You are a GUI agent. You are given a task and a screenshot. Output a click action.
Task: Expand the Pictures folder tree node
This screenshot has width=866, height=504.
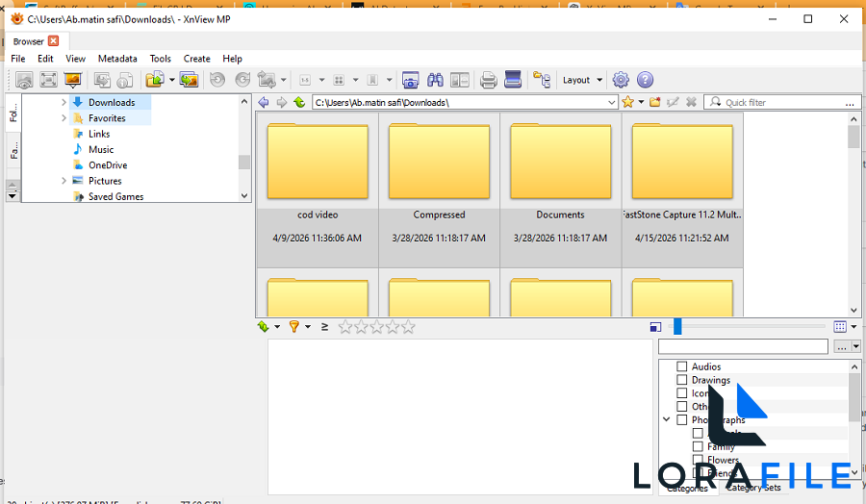pos(64,181)
